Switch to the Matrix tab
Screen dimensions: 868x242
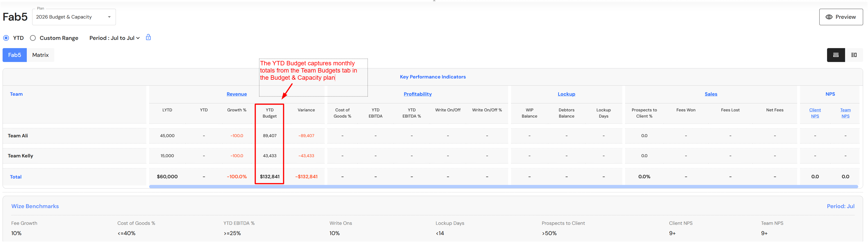pyautogui.click(x=40, y=55)
